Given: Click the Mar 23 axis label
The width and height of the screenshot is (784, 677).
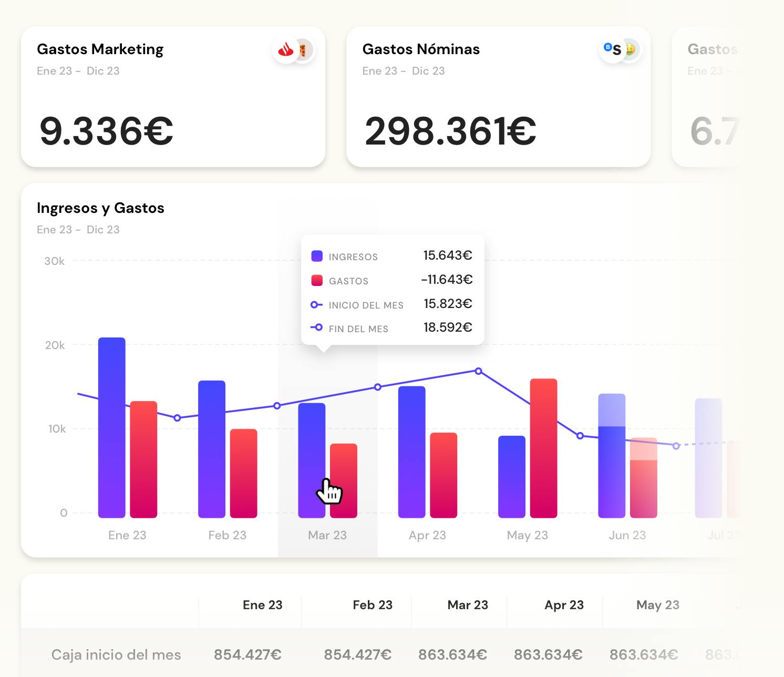Looking at the screenshot, I should (x=327, y=535).
